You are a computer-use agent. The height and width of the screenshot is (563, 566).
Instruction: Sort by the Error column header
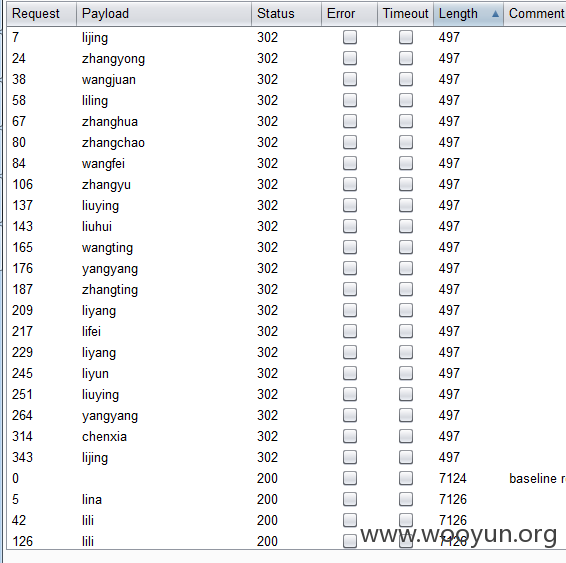(349, 14)
